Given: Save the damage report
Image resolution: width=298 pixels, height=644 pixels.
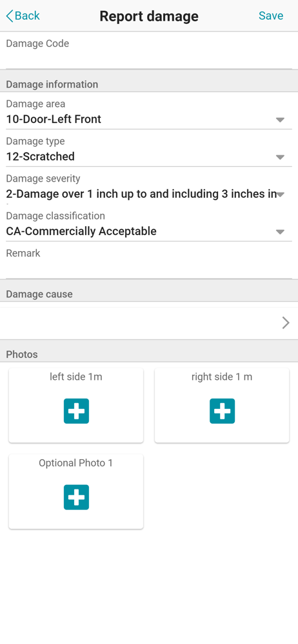Looking at the screenshot, I should (x=271, y=15).
